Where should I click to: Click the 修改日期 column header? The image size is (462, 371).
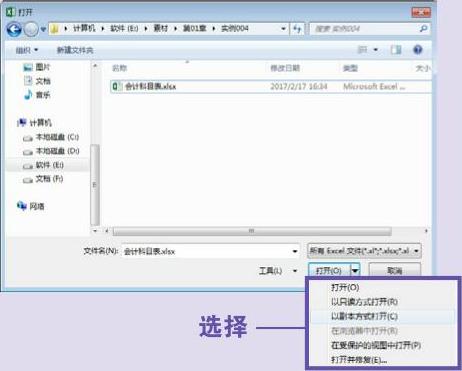click(x=285, y=68)
